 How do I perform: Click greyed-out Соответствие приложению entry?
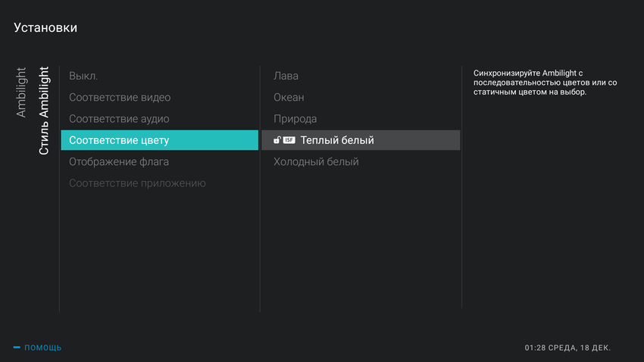coord(137,183)
